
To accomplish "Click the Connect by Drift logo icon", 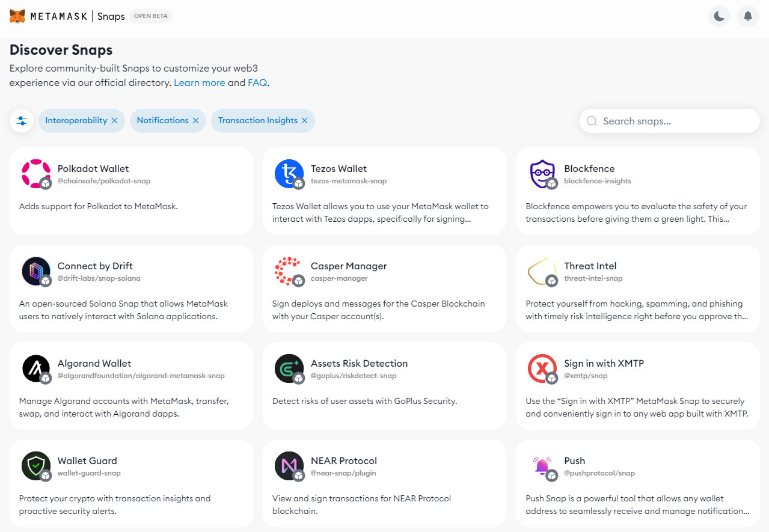I will click(36, 271).
